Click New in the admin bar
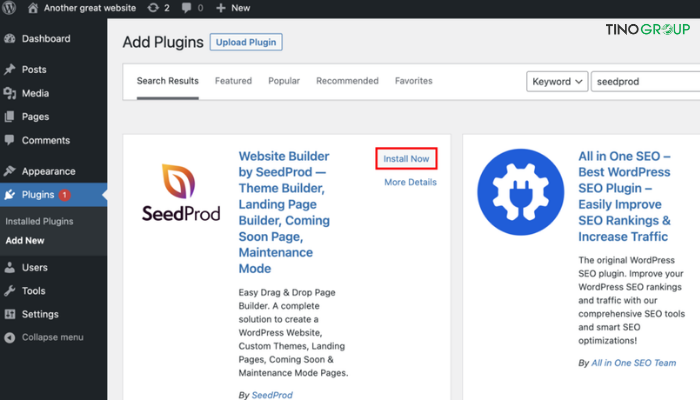700x400 pixels. click(241, 8)
